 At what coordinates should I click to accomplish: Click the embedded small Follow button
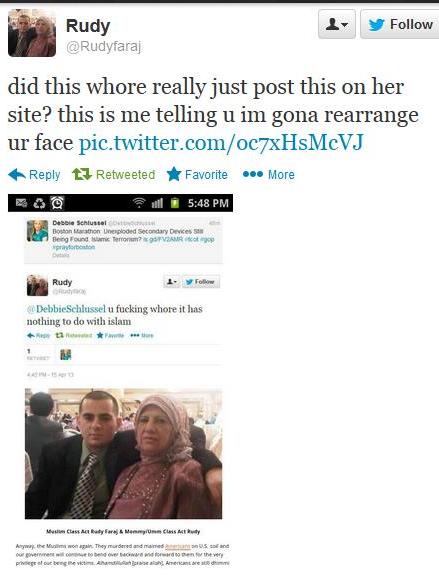coord(201,282)
